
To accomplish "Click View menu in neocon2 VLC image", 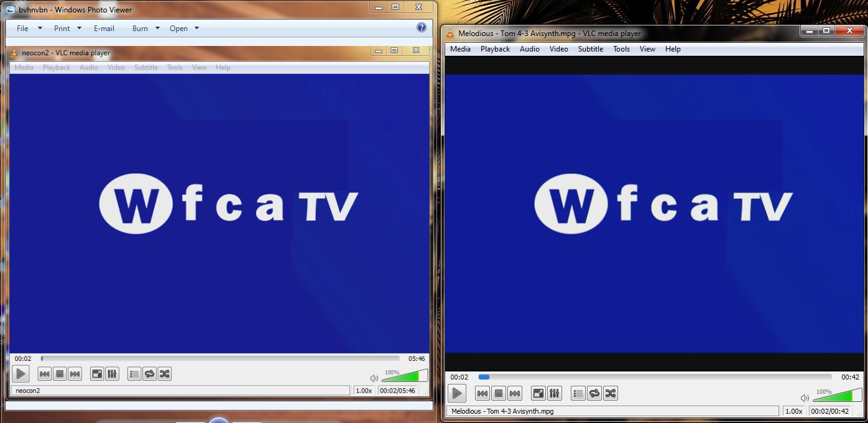I will [199, 68].
